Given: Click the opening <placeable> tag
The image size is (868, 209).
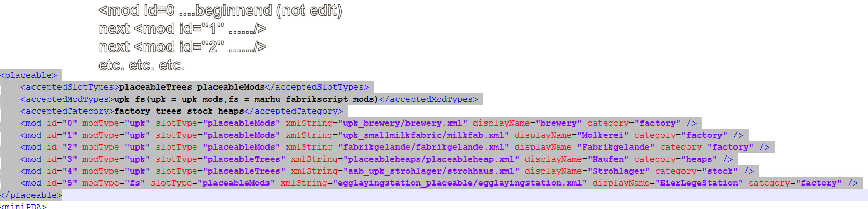Looking at the screenshot, I should click(x=28, y=75).
